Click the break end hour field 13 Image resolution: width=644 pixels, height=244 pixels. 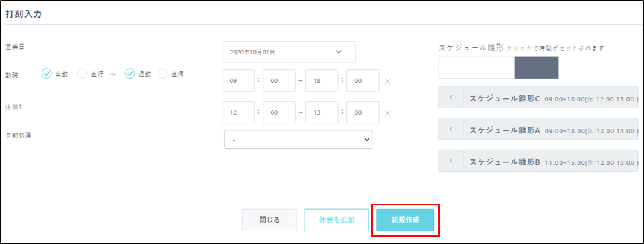[x=322, y=112]
